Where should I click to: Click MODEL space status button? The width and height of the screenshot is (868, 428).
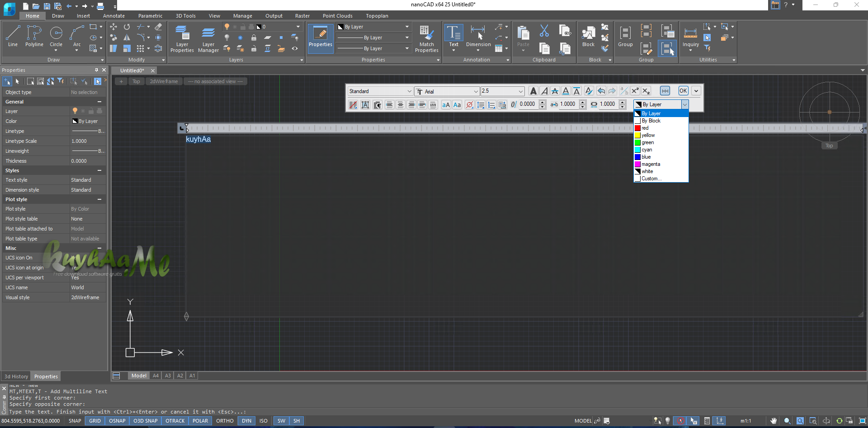point(583,421)
